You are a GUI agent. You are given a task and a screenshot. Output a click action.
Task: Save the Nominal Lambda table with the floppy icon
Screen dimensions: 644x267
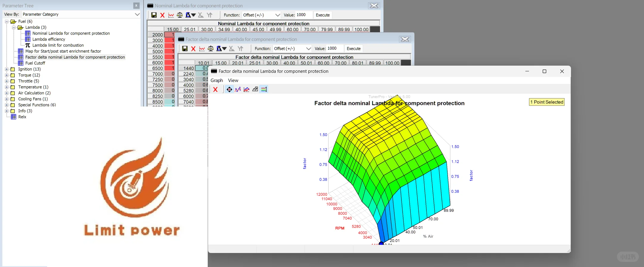(x=154, y=15)
